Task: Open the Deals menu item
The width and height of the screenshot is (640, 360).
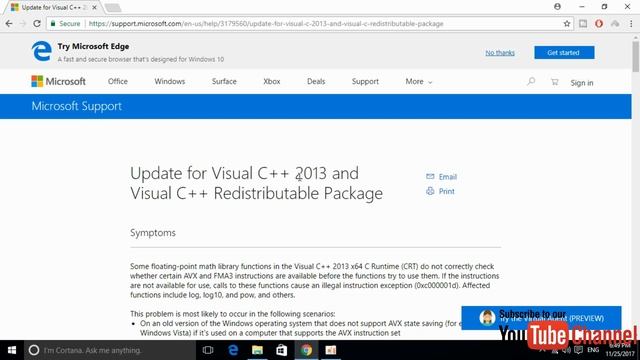Action: [x=316, y=82]
